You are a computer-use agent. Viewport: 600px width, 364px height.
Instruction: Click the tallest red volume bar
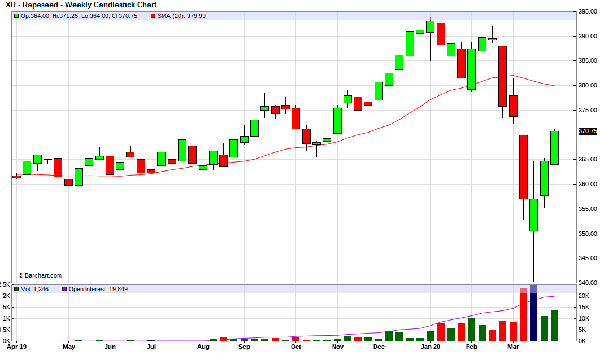coord(523,316)
